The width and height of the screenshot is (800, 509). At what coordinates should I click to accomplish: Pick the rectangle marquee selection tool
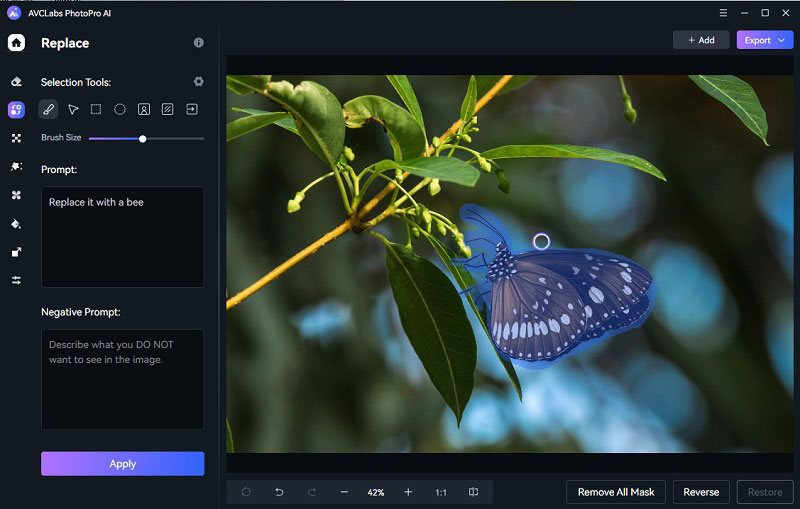point(96,109)
